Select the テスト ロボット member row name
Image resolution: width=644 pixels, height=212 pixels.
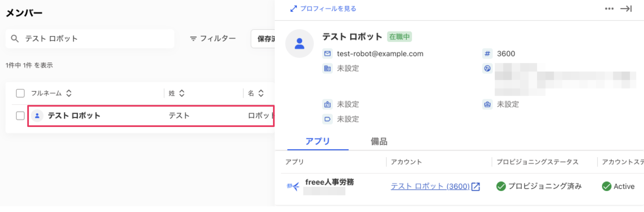pyautogui.click(x=74, y=115)
